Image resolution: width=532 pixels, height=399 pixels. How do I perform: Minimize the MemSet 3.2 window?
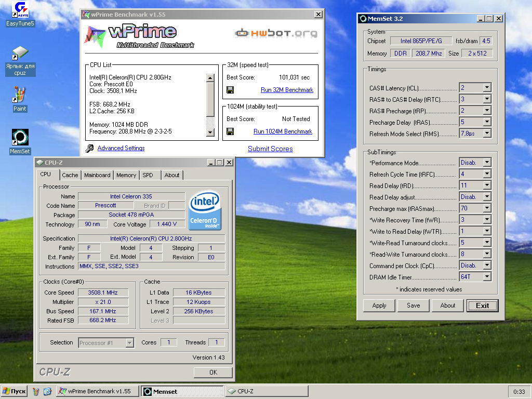(x=480, y=19)
